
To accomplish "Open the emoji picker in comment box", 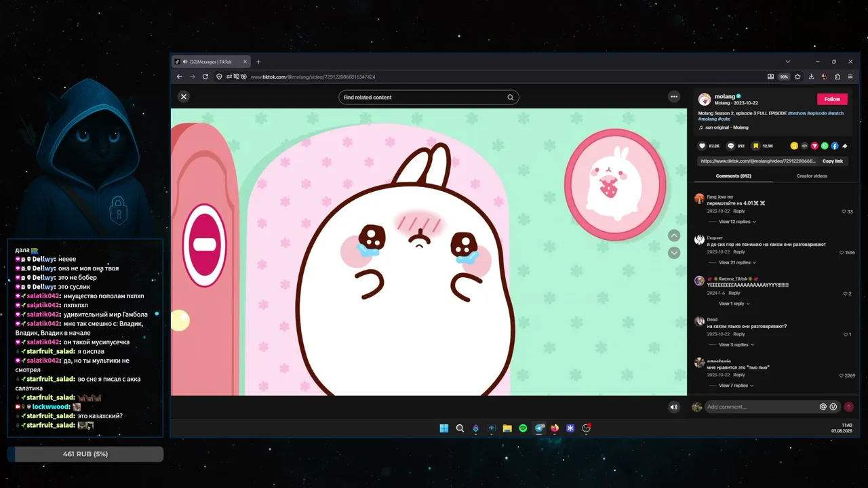I will [x=833, y=407].
